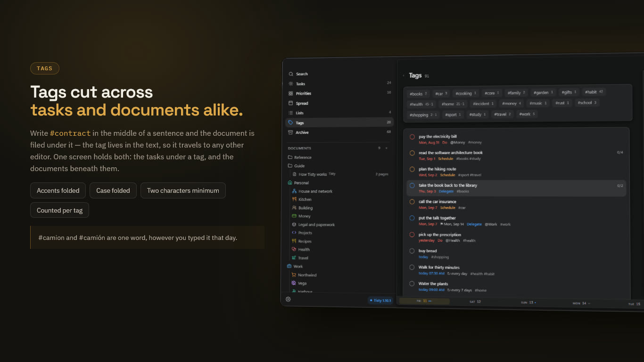Viewport: 644px width, 362px height.
Task: Click the #travel tag chip
Action: [502, 114]
